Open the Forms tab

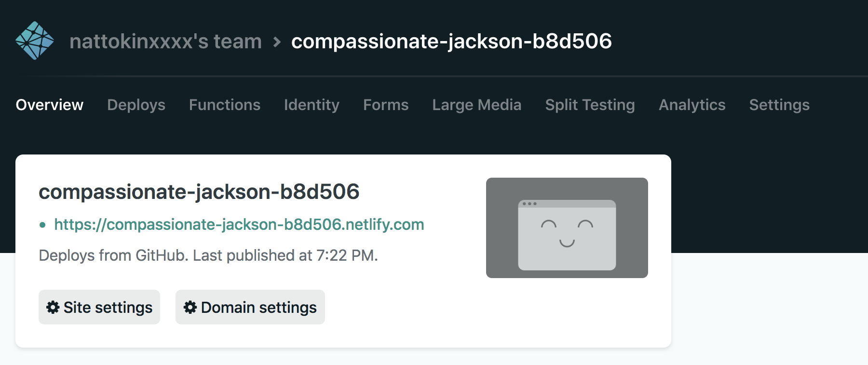click(x=385, y=105)
